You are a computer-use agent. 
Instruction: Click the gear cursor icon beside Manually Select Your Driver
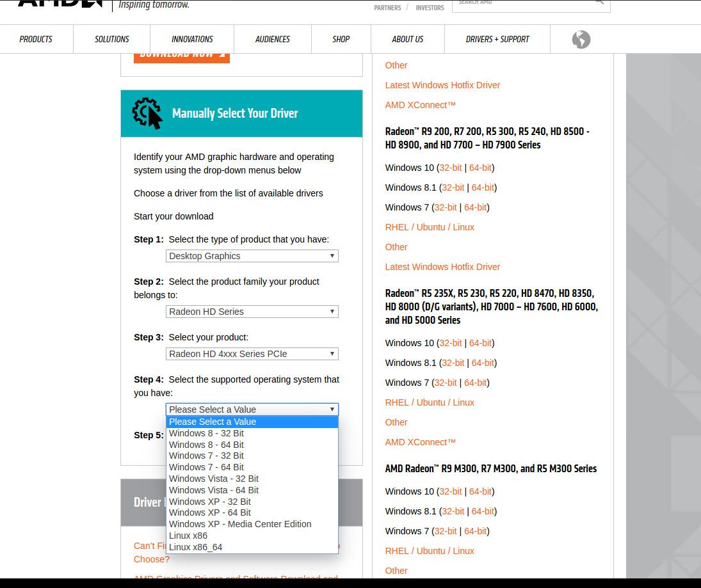click(147, 113)
